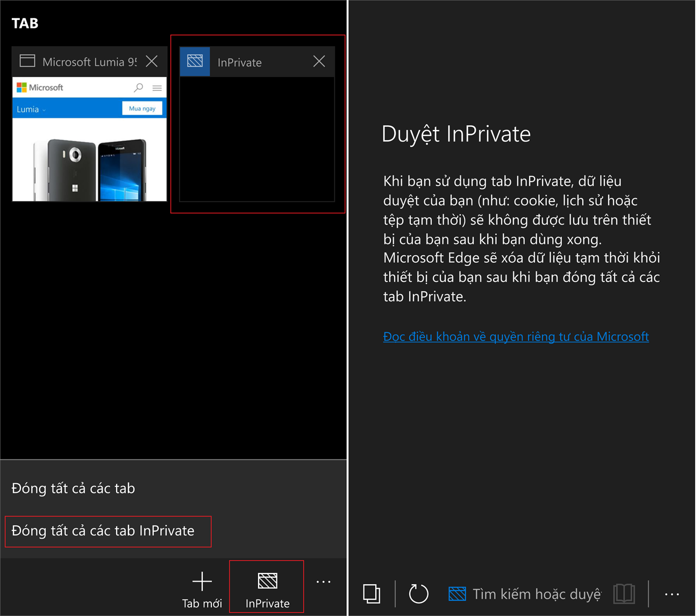
Task: Click the blue InPrivate icon on tab header
Action: [x=195, y=61]
